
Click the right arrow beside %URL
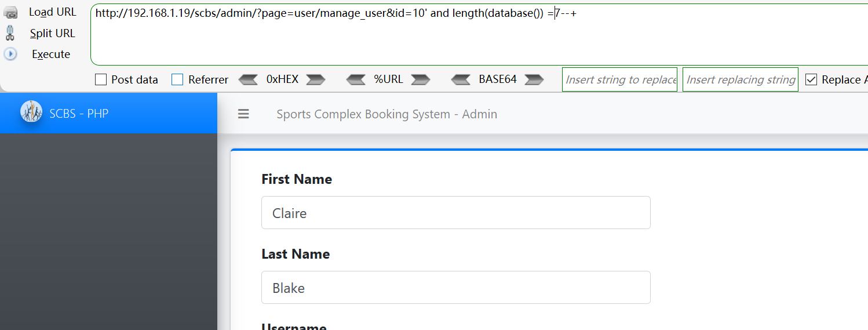(420, 79)
